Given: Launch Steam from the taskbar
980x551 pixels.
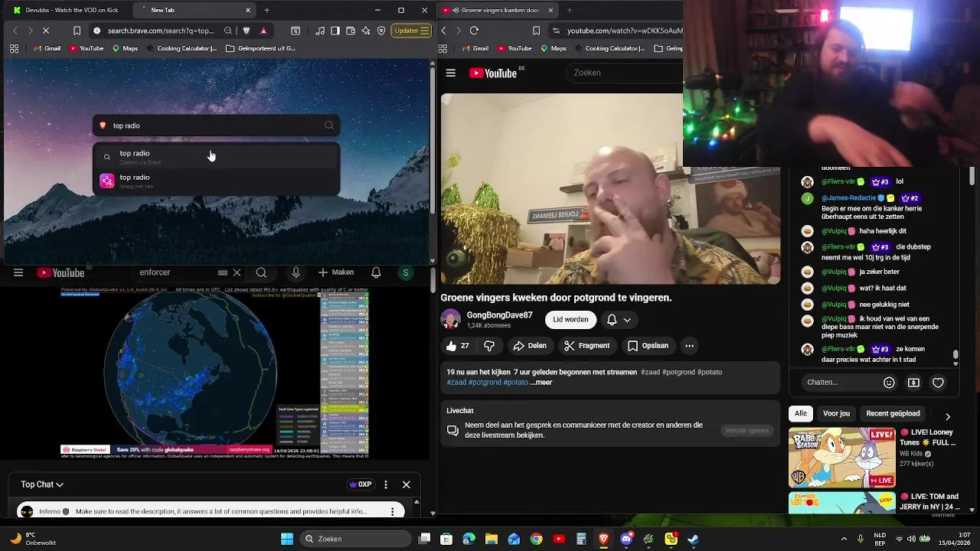Looking at the screenshot, I should 693,539.
